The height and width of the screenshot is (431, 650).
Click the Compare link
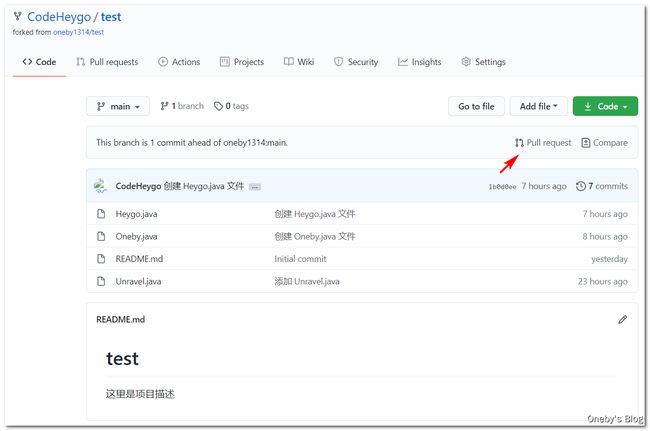pyautogui.click(x=604, y=143)
